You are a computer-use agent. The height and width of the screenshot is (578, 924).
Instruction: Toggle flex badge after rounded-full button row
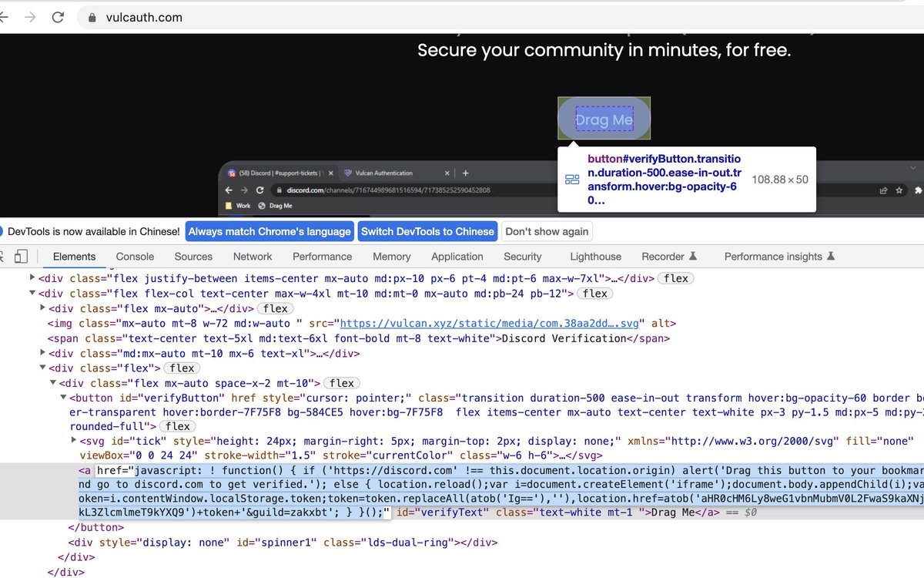click(x=178, y=426)
